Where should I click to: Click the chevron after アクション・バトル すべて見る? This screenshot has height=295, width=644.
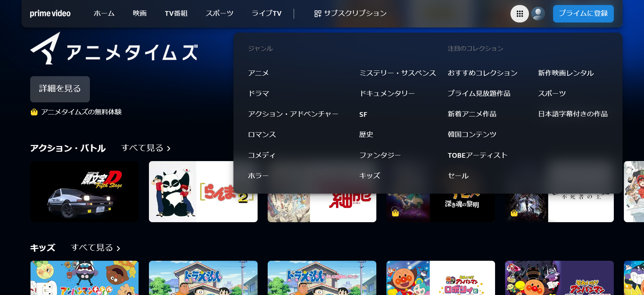point(169,148)
